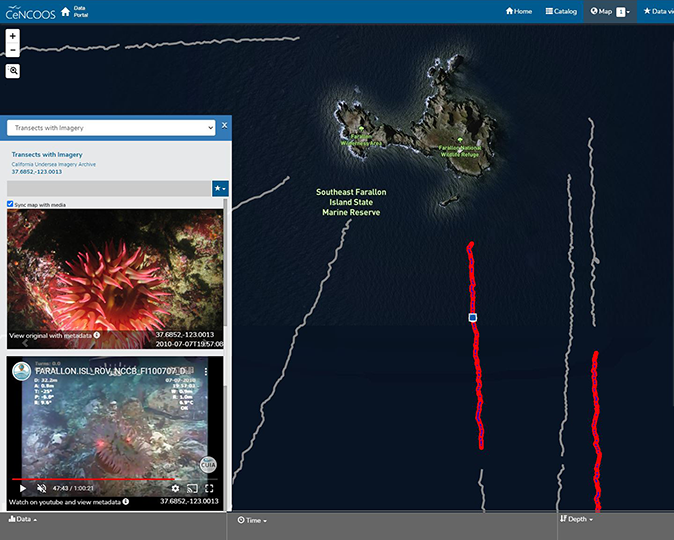Toggle Sync map with media checkbox
The image size is (674, 540).
(x=10, y=204)
